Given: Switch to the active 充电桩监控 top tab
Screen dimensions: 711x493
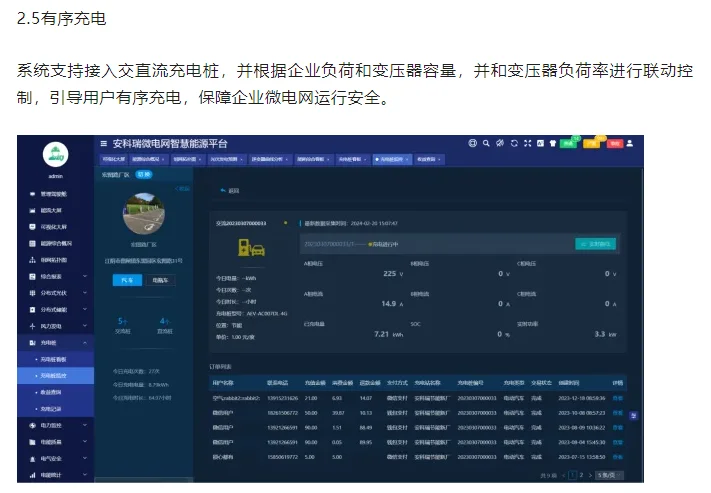Looking at the screenshot, I should [392, 159].
